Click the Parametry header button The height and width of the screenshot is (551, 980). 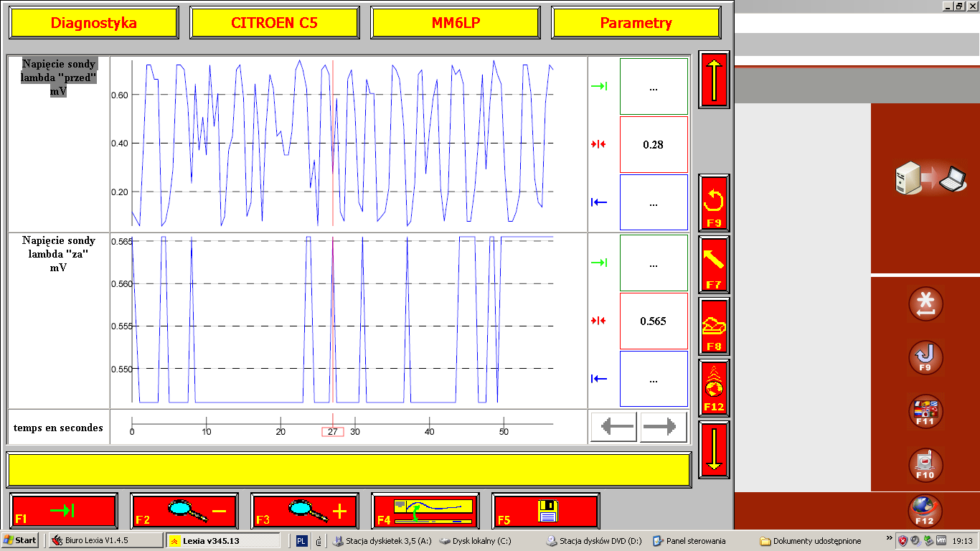(636, 23)
